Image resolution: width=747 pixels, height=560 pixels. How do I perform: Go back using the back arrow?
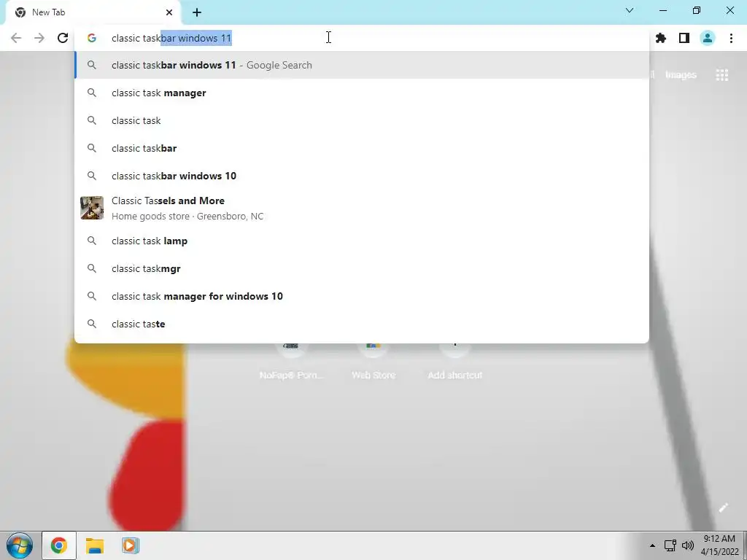tap(16, 38)
